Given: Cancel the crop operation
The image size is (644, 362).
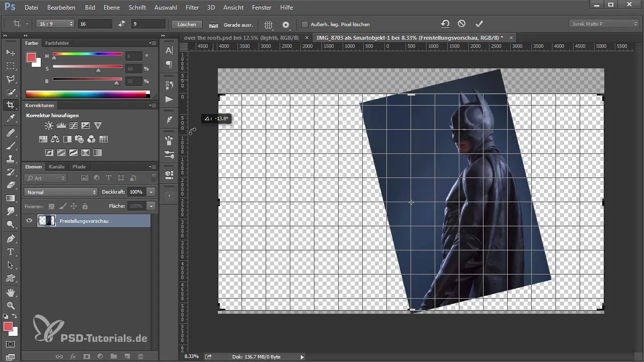Looking at the screenshot, I should point(462,24).
